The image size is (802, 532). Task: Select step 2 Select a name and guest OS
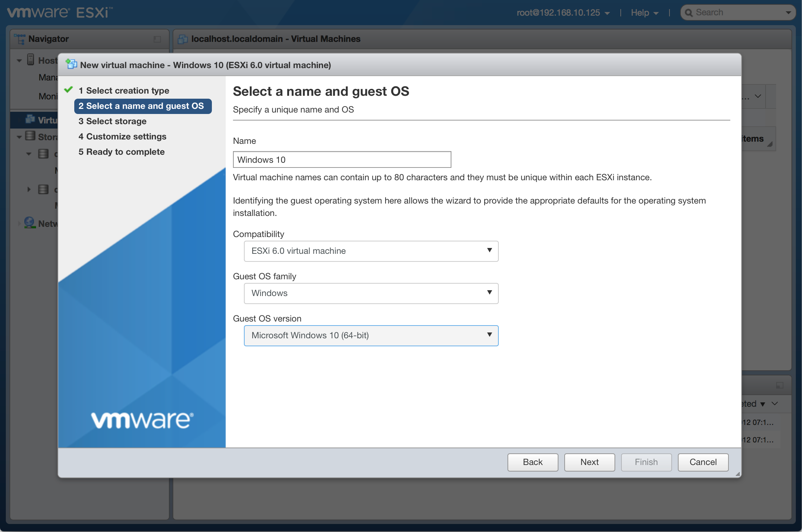[x=143, y=106]
